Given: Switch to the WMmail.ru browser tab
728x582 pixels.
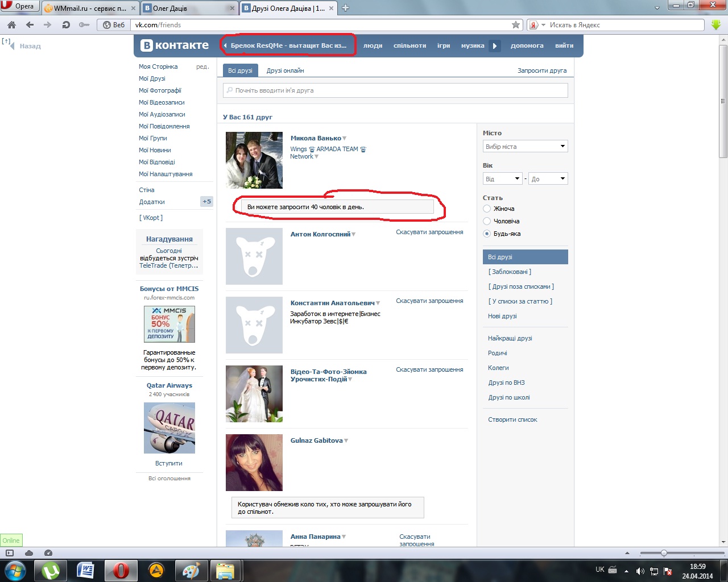Looking at the screenshot, I should (90, 8).
